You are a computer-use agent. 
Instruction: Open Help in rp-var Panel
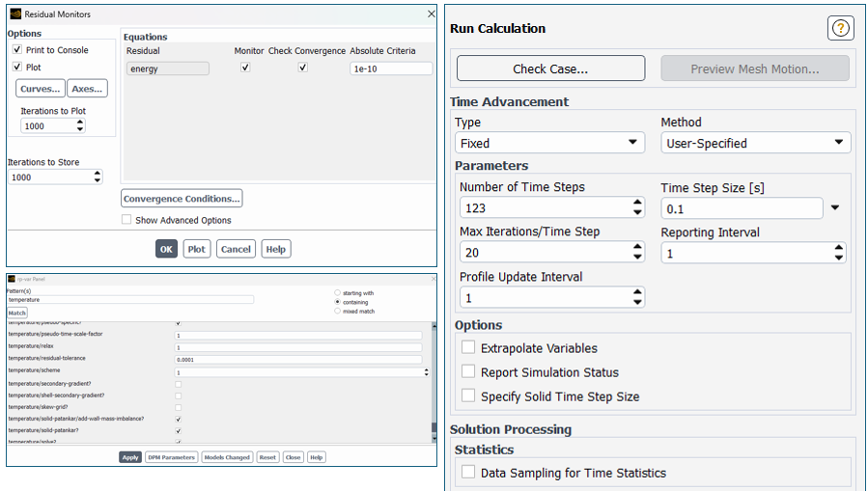[x=316, y=457]
